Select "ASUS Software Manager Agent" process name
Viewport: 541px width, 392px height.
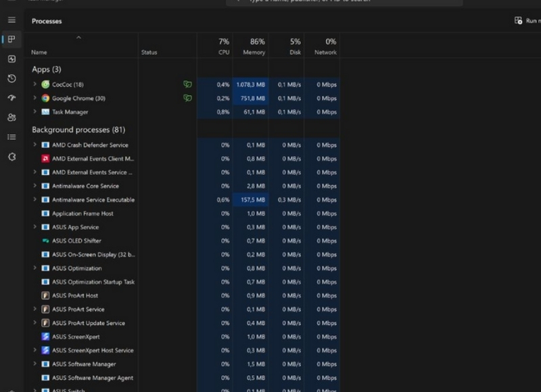pos(93,378)
